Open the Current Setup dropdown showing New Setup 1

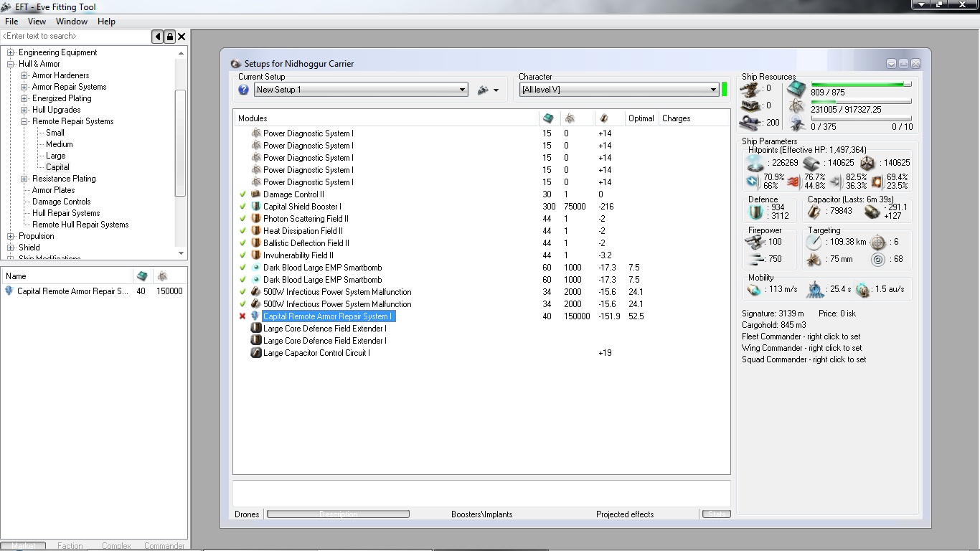(361, 90)
